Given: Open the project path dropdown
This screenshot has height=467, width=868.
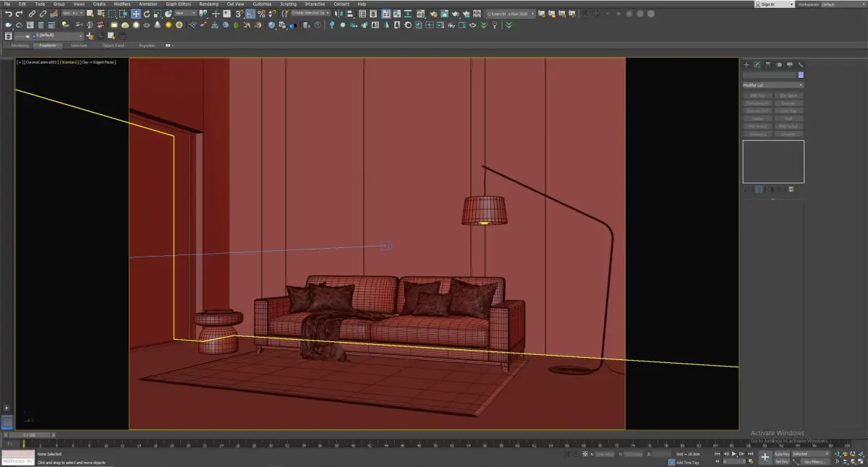Looking at the screenshot, I should point(510,14).
